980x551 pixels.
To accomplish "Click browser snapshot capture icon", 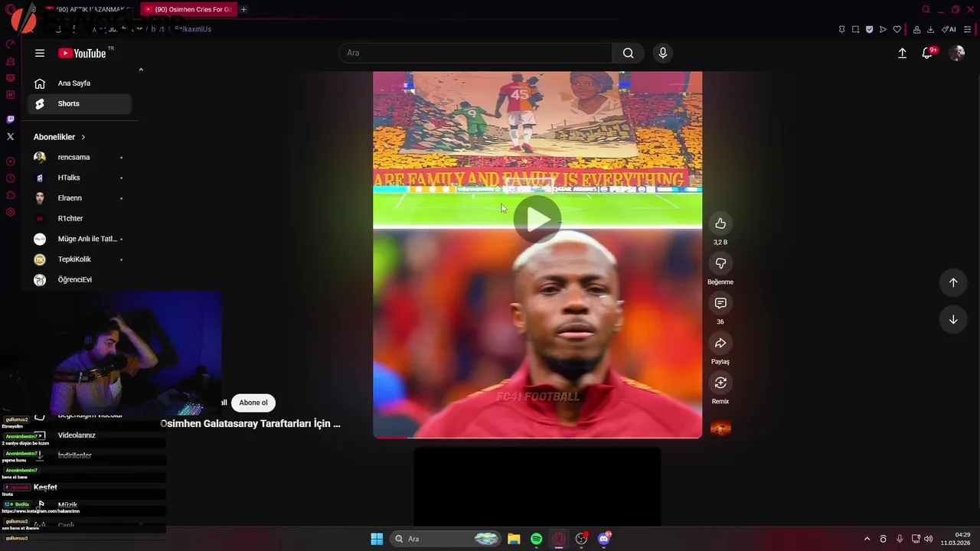I will [x=855, y=29].
